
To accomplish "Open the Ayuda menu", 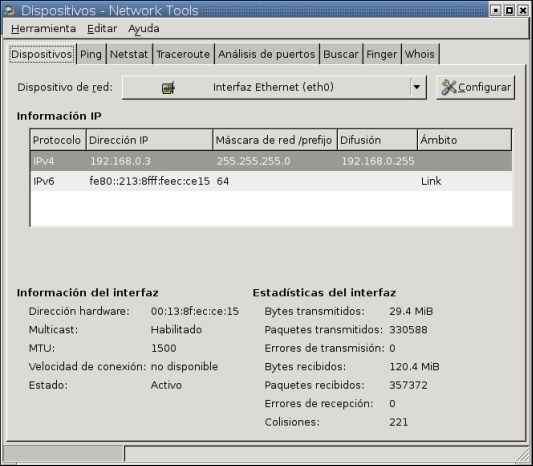I will [x=144, y=29].
